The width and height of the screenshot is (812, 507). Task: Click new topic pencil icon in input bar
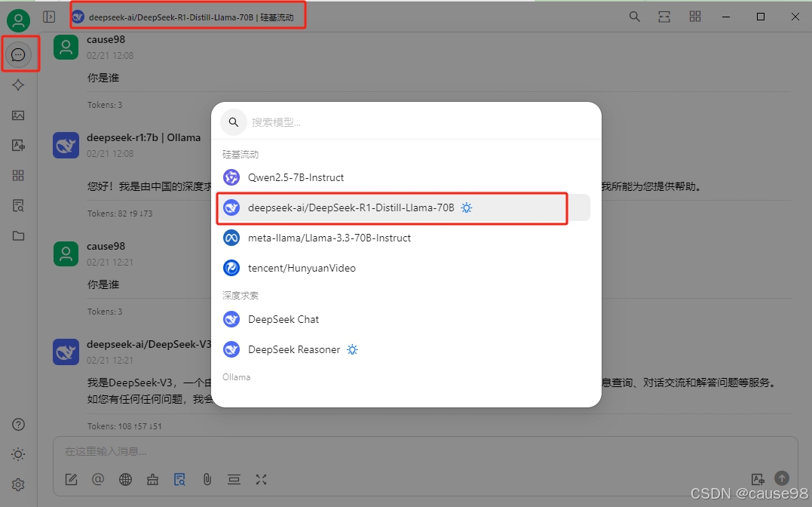click(x=71, y=480)
